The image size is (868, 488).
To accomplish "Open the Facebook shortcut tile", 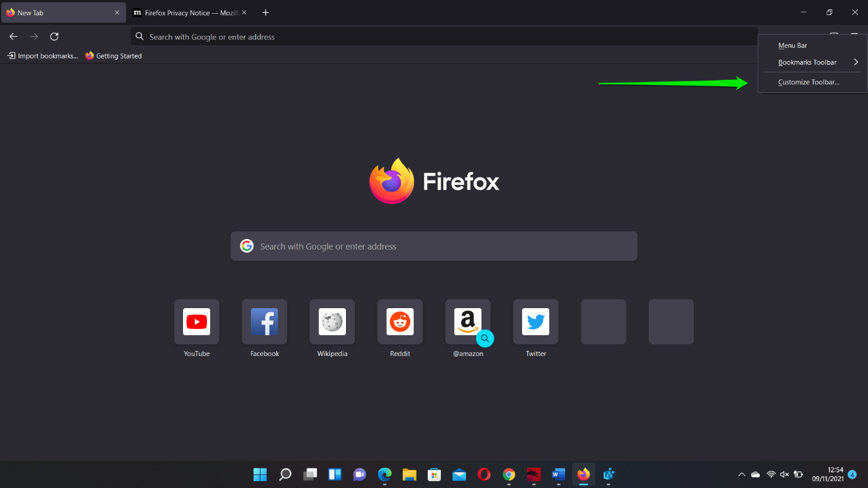I will click(x=264, y=321).
